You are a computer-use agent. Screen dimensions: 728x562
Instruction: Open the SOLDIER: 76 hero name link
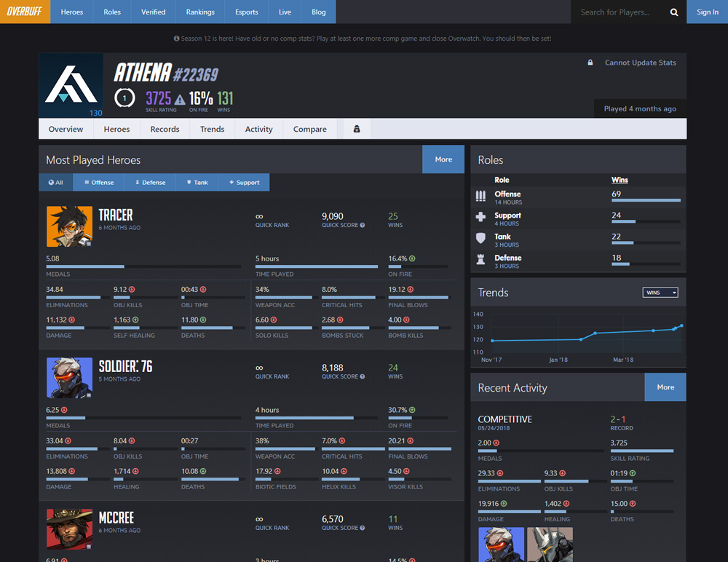point(125,366)
